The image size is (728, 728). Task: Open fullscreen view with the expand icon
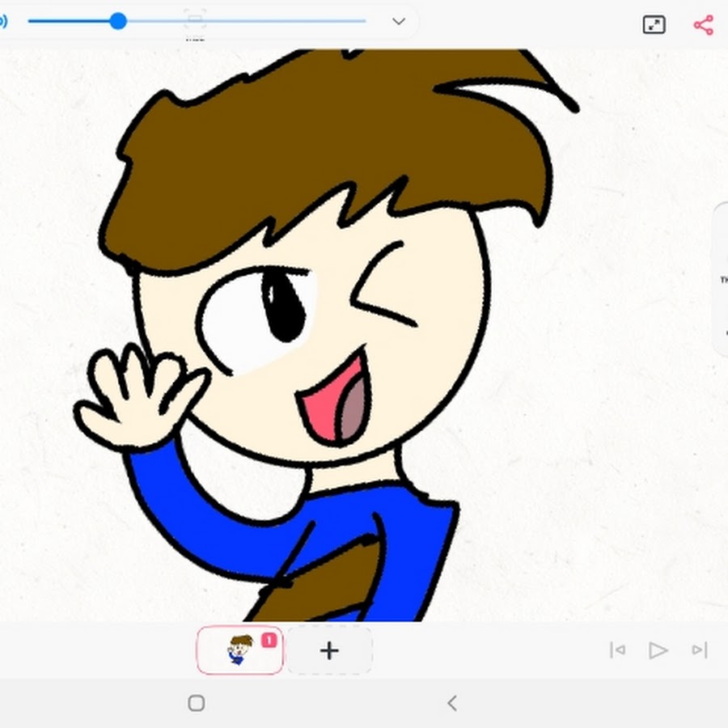(654, 24)
